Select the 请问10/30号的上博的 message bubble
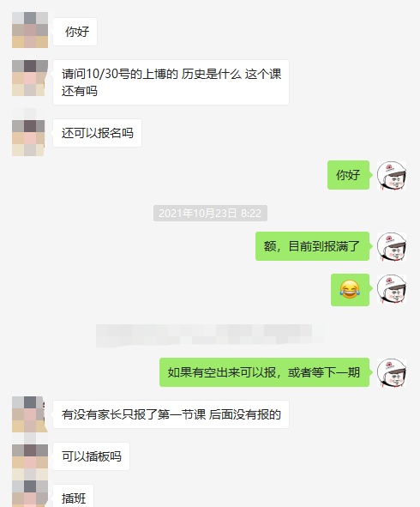Image resolution: width=420 pixels, height=507 pixels. tap(171, 82)
